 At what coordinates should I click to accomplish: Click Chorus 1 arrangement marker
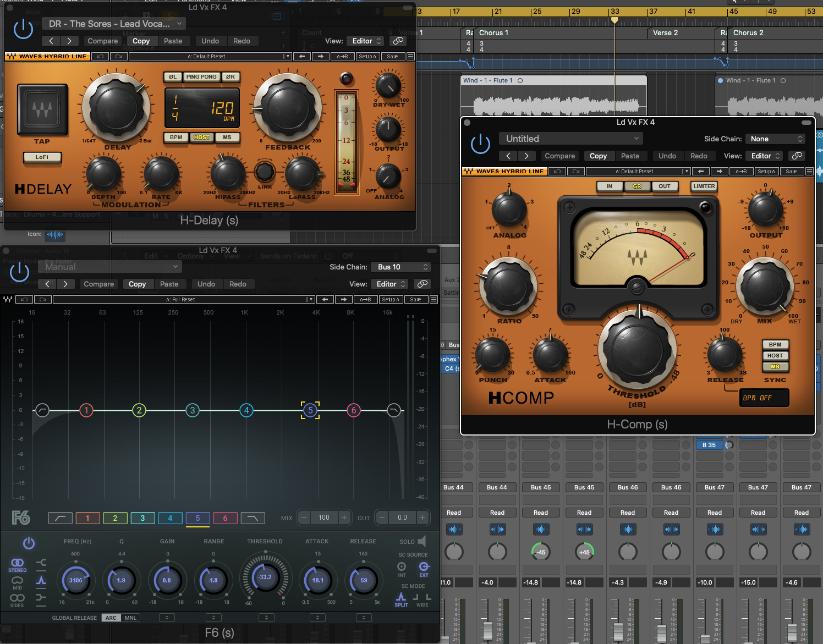click(x=493, y=33)
